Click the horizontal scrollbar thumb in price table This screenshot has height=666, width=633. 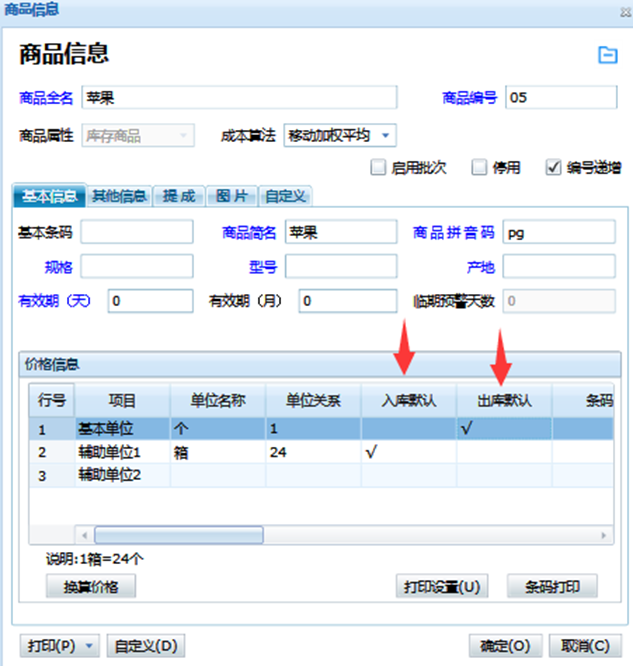click(179, 535)
